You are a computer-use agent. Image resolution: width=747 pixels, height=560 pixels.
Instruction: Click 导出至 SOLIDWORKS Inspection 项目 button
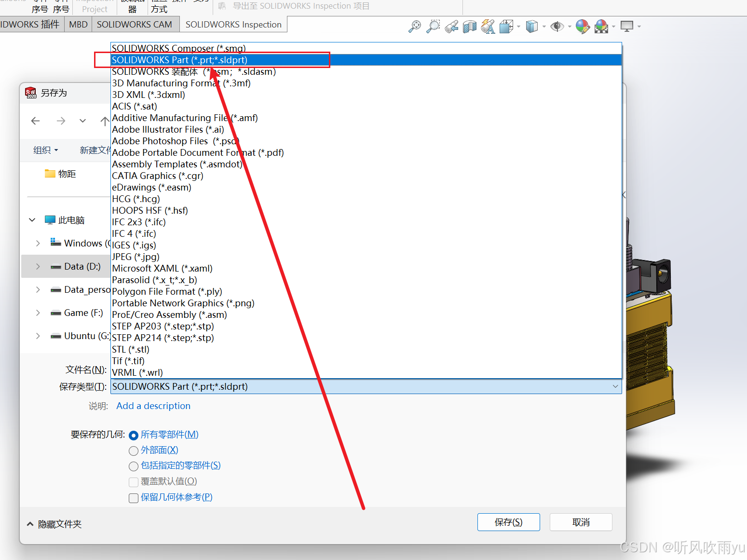[x=294, y=6]
